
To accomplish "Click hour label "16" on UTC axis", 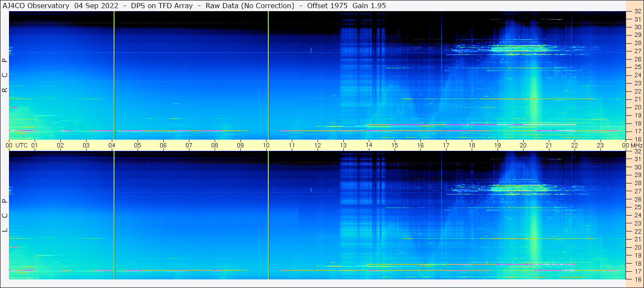I will pyautogui.click(x=420, y=145).
